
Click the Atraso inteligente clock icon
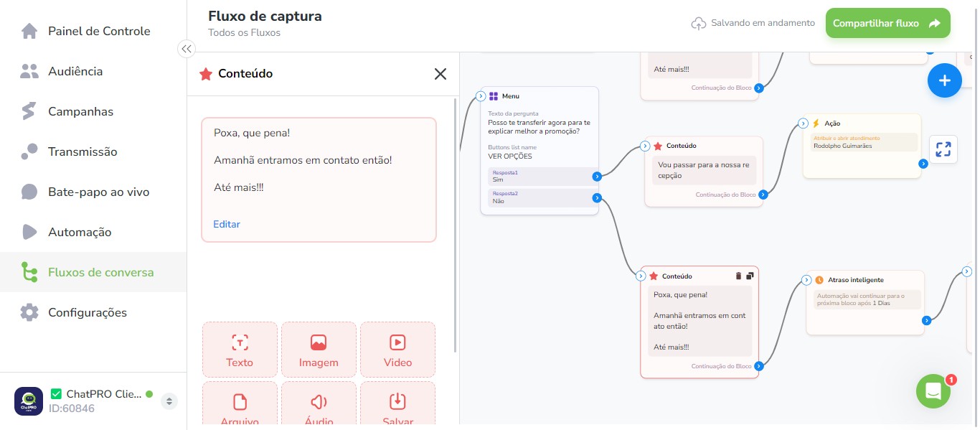[819, 280]
